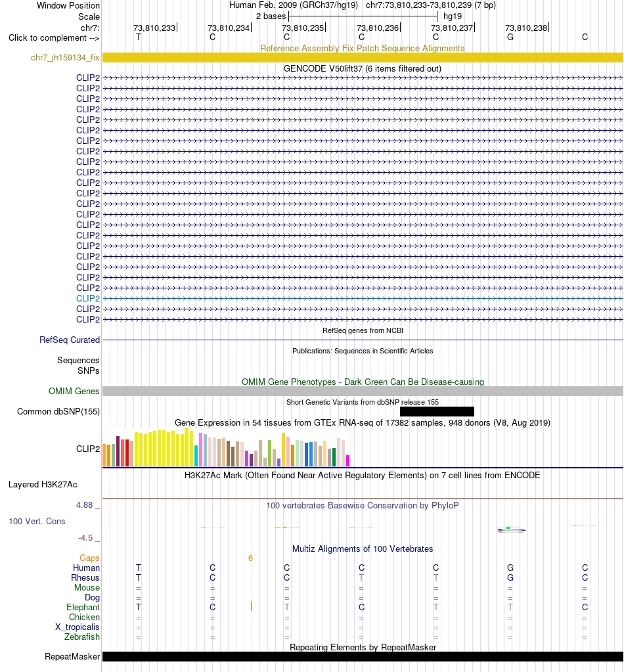Click the 73,810,238 ruler position

pos(526,28)
